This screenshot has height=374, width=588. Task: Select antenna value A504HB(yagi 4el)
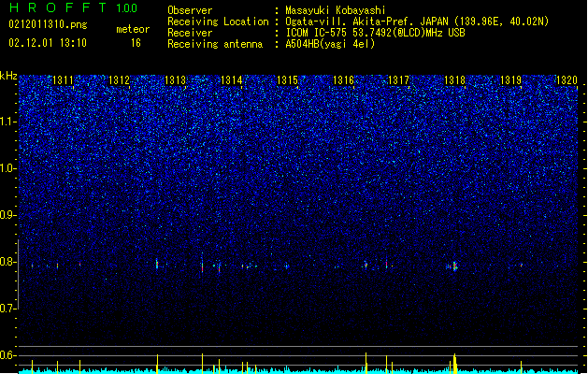(x=330, y=44)
